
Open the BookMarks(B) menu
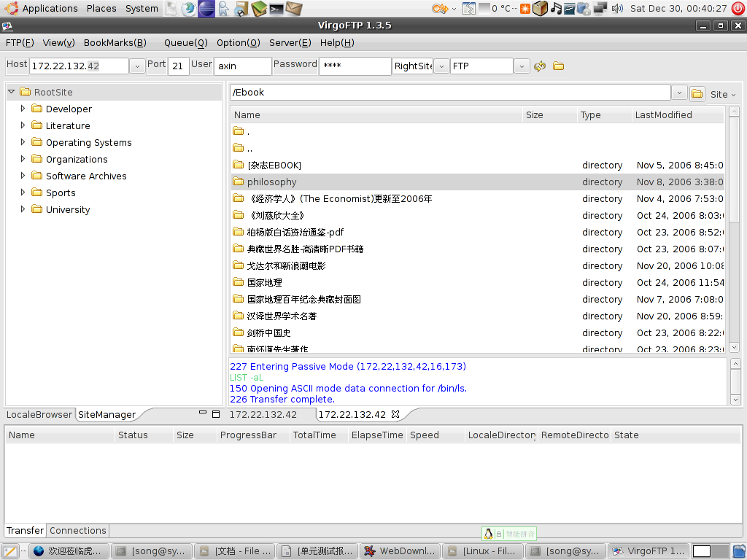[x=115, y=43]
